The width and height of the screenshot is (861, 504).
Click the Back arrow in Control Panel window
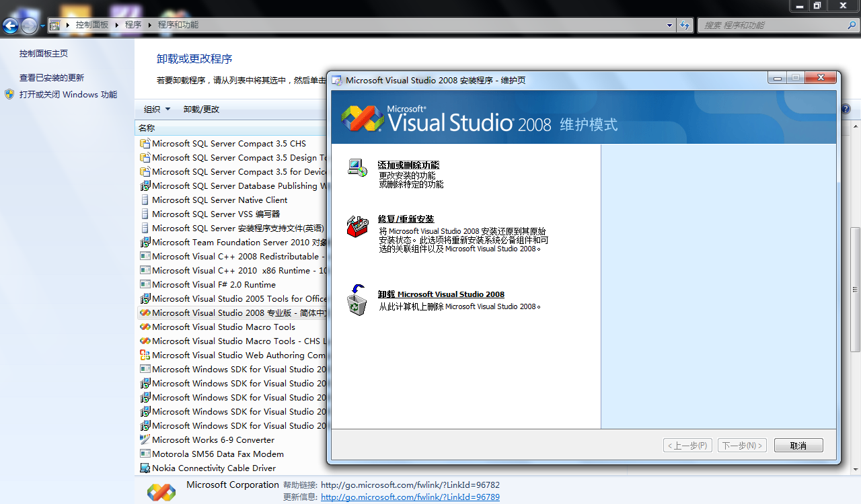tap(10, 26)
